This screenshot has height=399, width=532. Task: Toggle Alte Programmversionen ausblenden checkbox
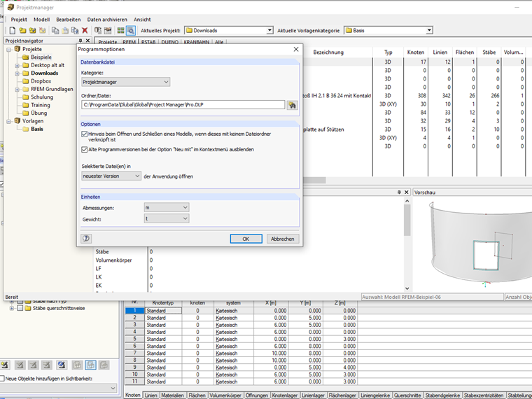point(85,150)
